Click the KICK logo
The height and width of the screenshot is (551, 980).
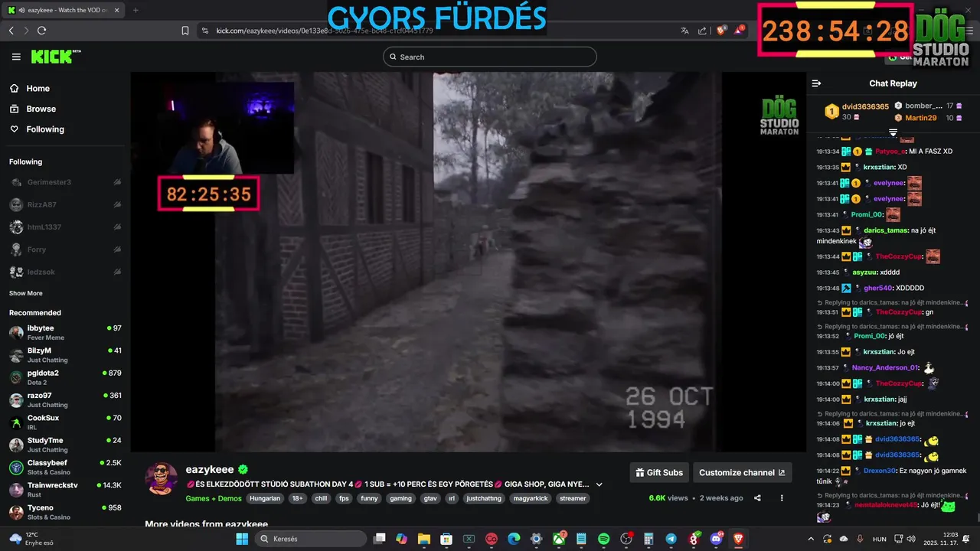click(x=55, y=57)
